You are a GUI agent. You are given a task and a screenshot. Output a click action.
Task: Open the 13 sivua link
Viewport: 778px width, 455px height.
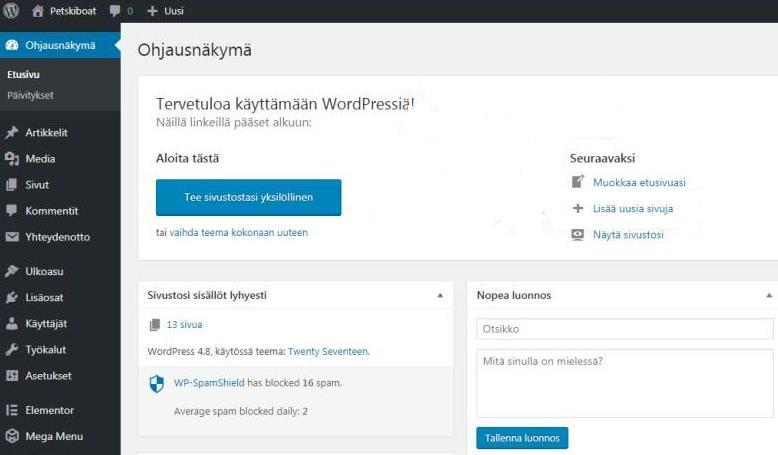click(x=185, y=325)
